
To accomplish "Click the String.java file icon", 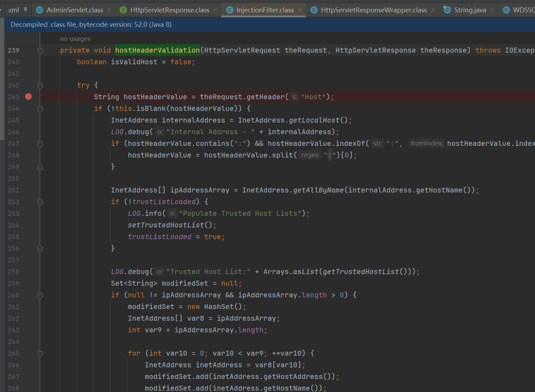I will coord(447,10).
